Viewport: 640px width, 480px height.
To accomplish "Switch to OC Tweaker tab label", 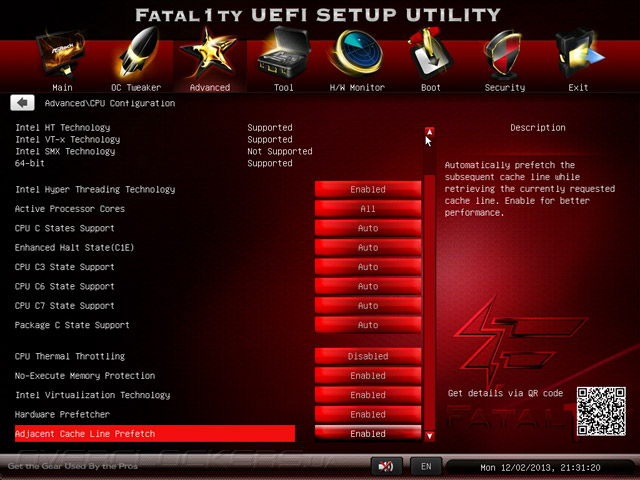I will click(x=136, y=88).
